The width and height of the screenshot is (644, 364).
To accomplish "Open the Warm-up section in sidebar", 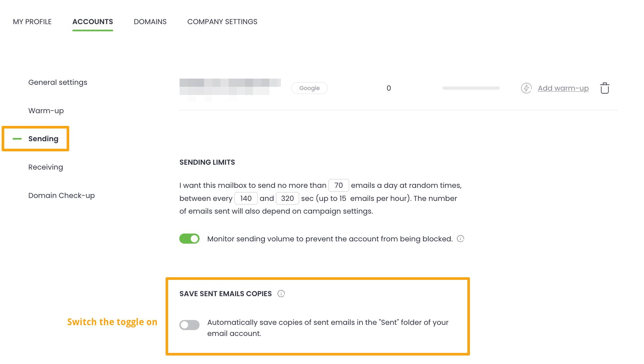I will pyautogui.click(x=46, y=111).
